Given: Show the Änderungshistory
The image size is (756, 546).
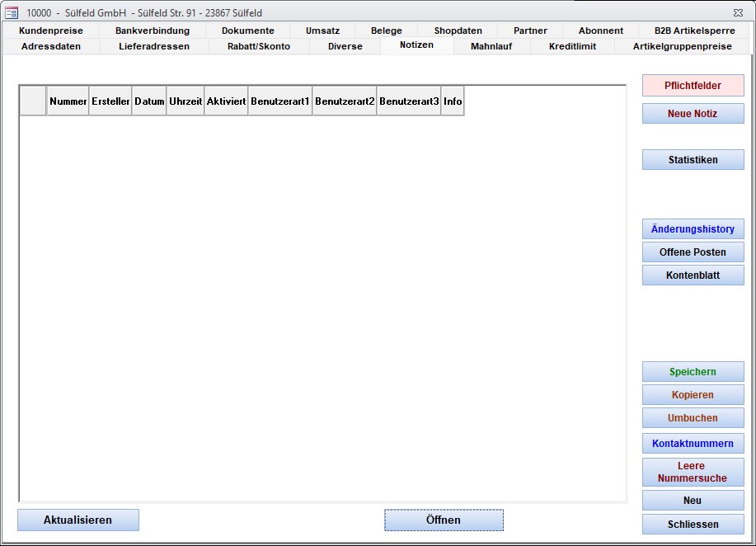Looking at the screenshot, I should coord(693,229).
